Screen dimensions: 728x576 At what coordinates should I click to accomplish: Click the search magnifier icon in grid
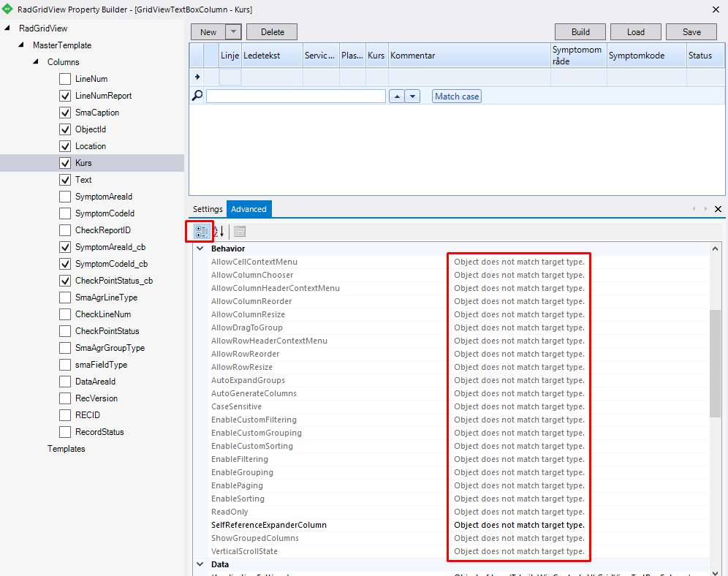197,96
